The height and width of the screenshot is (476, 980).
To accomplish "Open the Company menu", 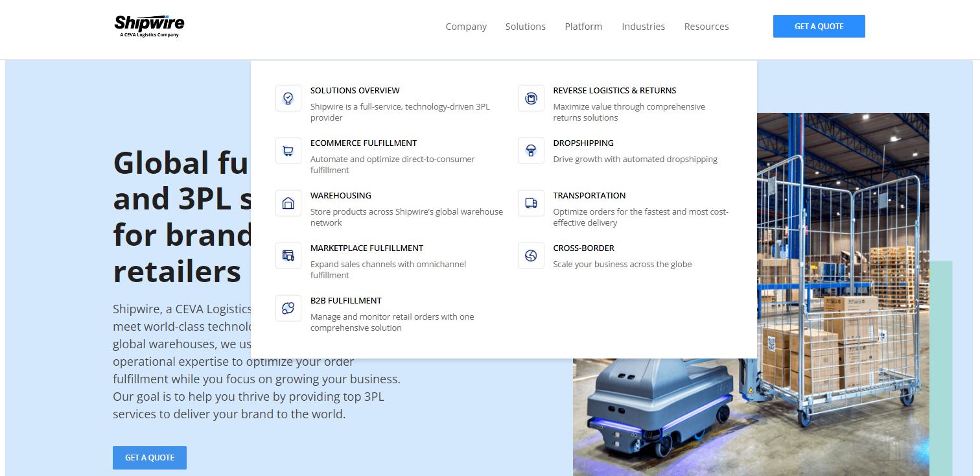I will pos(466,27).
